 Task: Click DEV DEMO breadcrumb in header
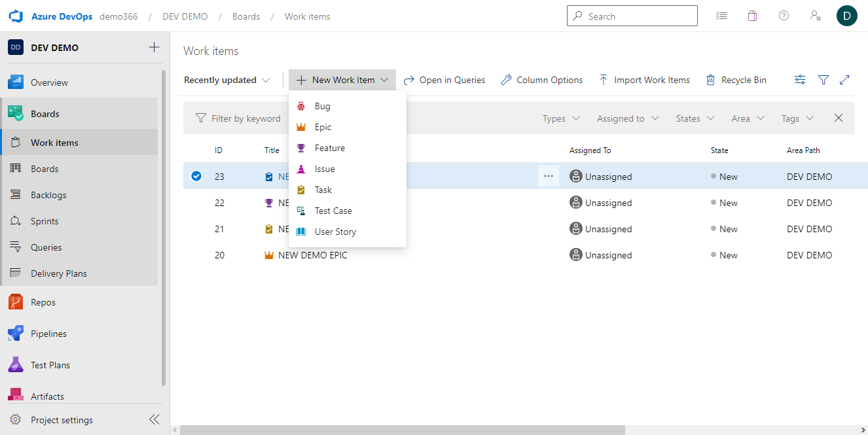[185, 16]
